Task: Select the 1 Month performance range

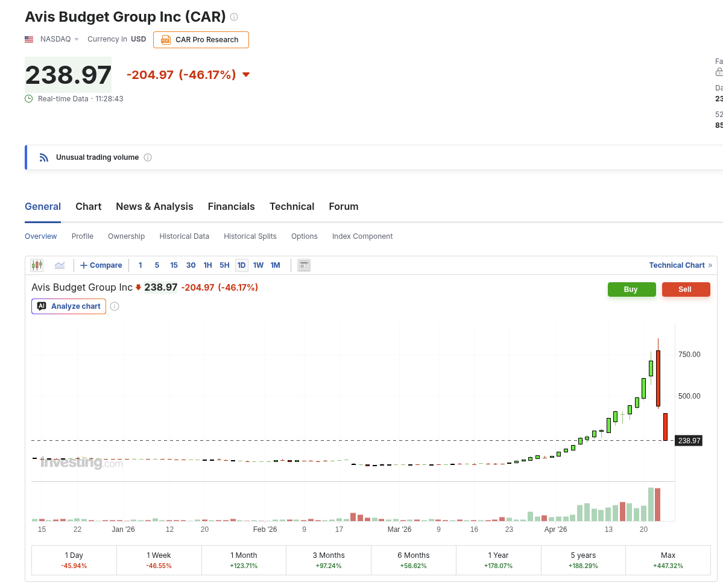Action: [x=244, y=560]
